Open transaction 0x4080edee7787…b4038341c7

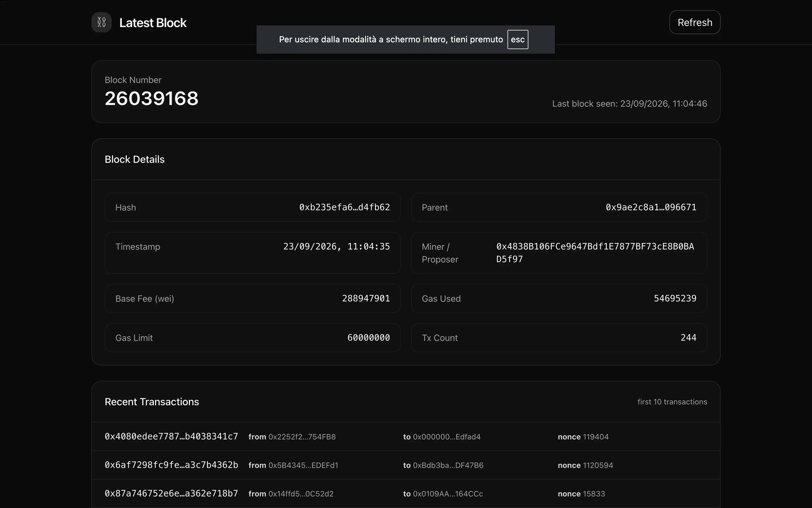tap(171, 436)
